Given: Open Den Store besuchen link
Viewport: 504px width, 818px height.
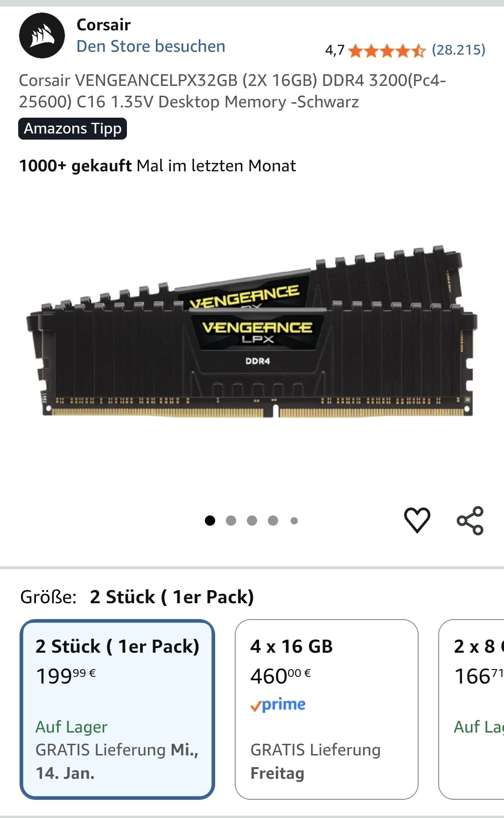Looking at the screenshot, I should click(x=151, y=46).
